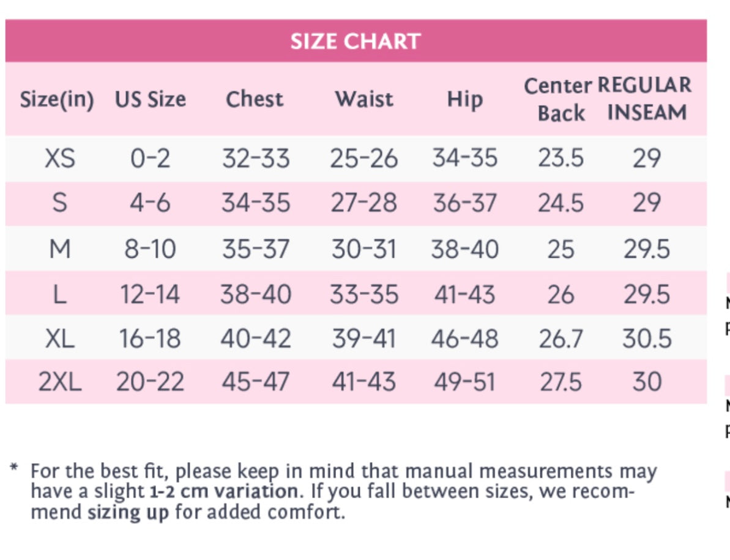
Task: Click the Chest column header
Action: (x=255, y=100)
